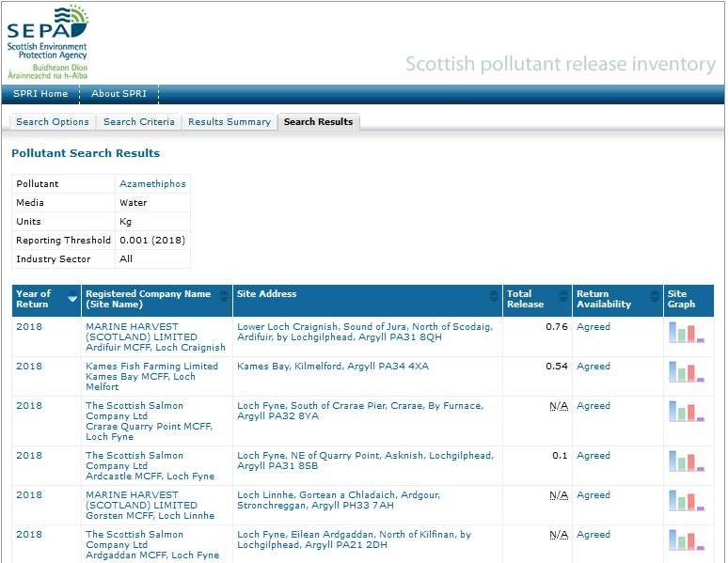Click the Azamethiphos pollutant link
This screenshot has width=728, height=563.
pyautogui.click(x=152, y=184)
